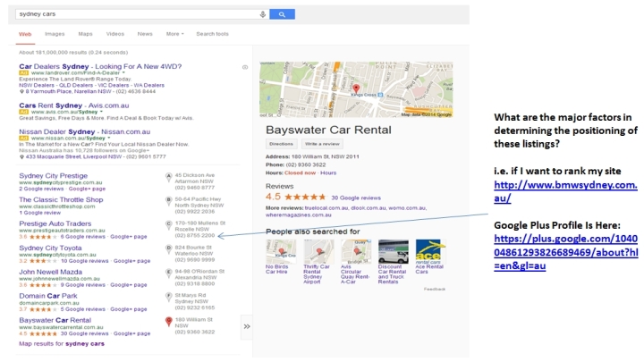Image resolution: width=644 pixels, height=362 pixels.
Task: Click 'Map results for sydney cars' link
Action: coord(62,344)
